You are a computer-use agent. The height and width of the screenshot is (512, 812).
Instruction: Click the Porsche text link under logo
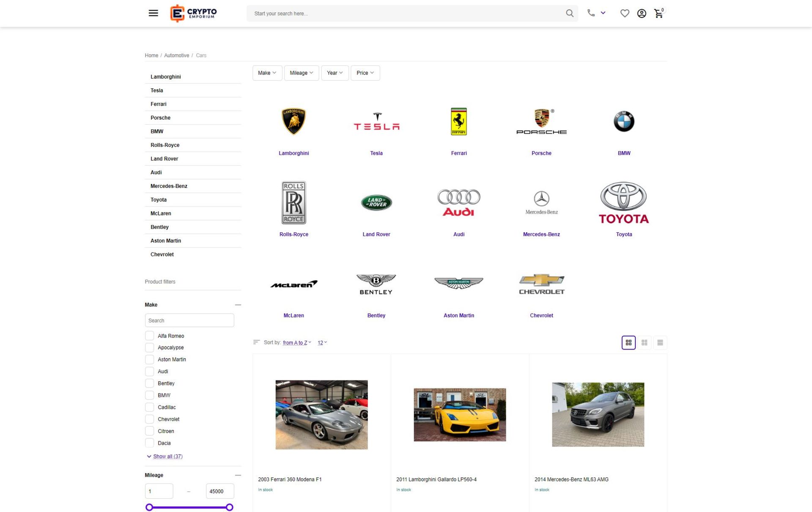541,153
